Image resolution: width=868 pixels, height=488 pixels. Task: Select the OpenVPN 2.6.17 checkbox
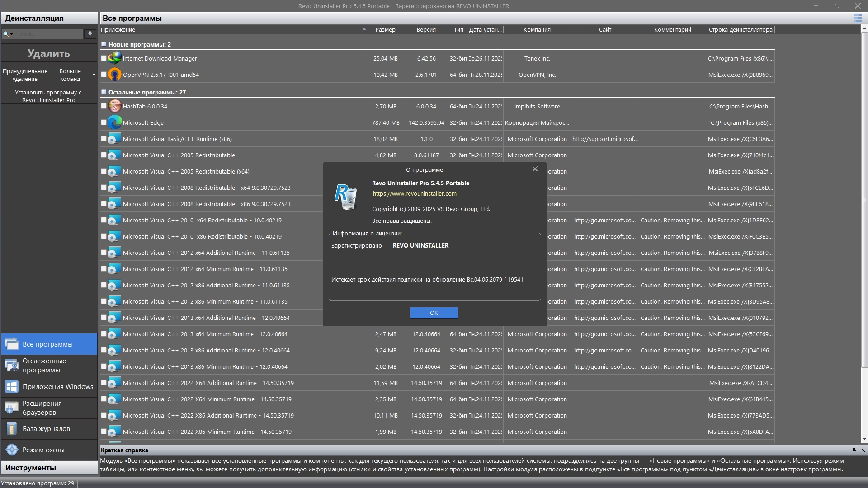[x=104, y=75]
